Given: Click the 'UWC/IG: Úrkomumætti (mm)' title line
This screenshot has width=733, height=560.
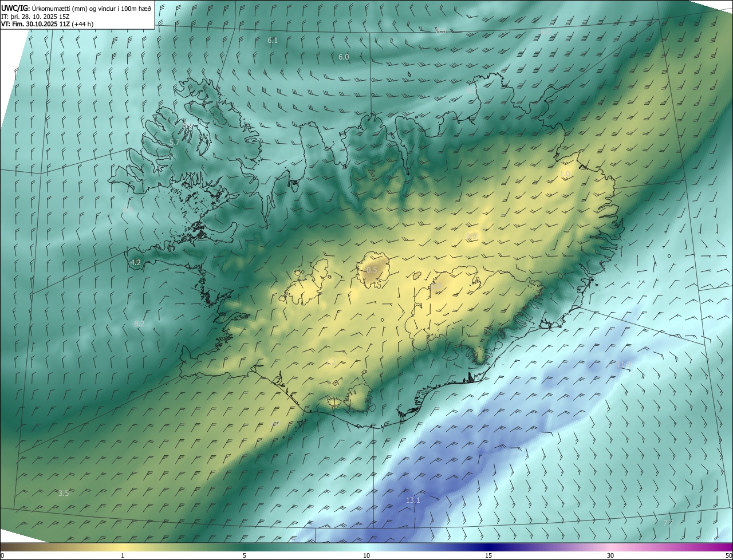Looking at the screenshot, I should coord(76,8).
